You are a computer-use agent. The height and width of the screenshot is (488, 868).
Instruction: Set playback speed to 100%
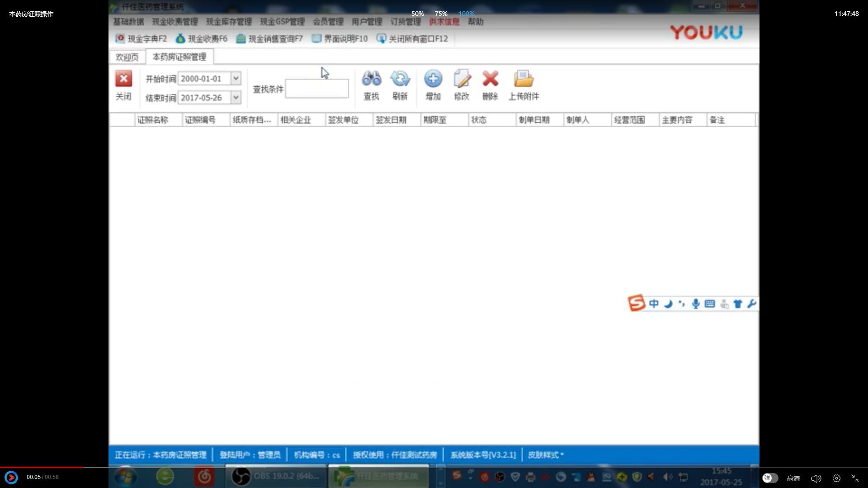click(x=467, y=14)
